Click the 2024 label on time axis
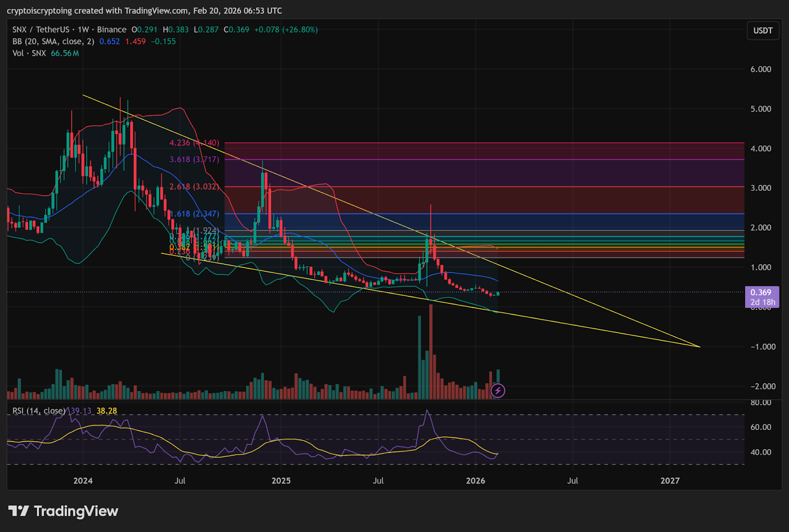The image size is (789, 532). pyautogui.click(x=83, y=481)
